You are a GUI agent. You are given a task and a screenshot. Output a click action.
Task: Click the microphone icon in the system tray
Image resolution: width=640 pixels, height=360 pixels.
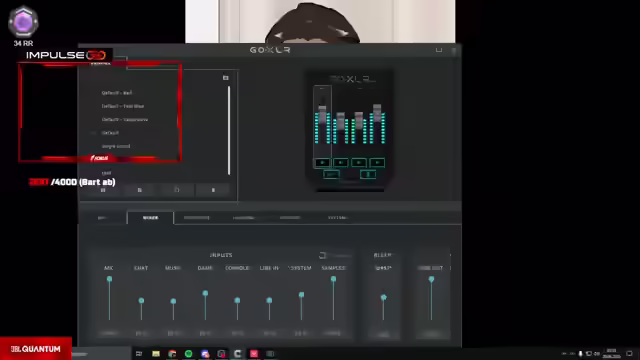(580, 354)
